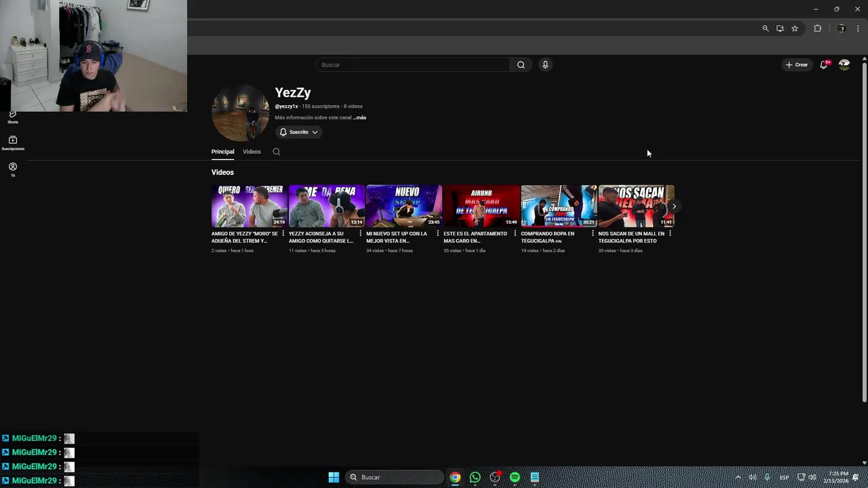Click the Videos section heading

[x=222, y=172]
